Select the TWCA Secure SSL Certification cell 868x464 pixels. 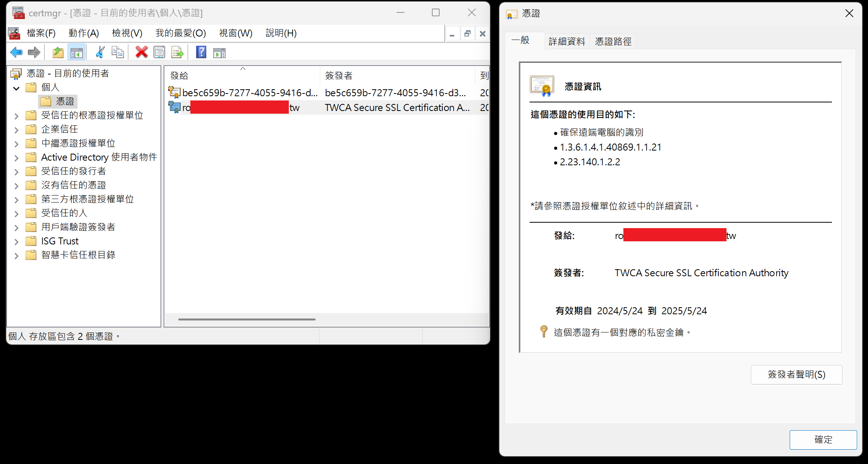point(397,107)
